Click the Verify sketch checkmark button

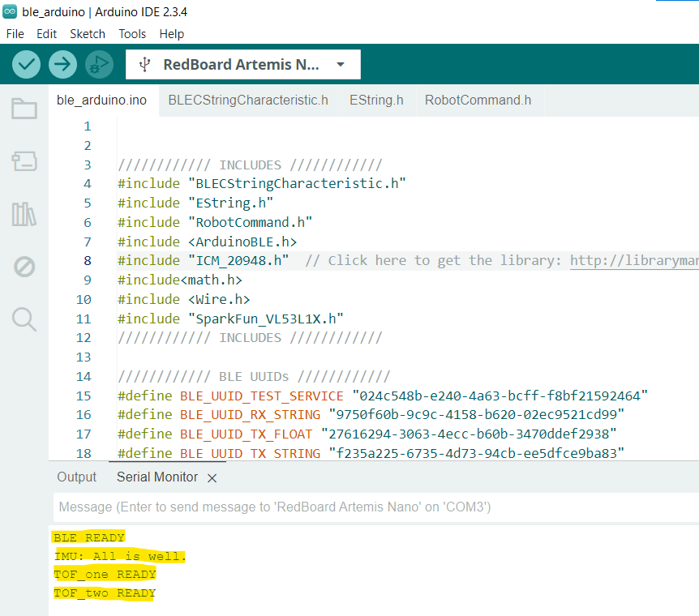pos(26,65)
